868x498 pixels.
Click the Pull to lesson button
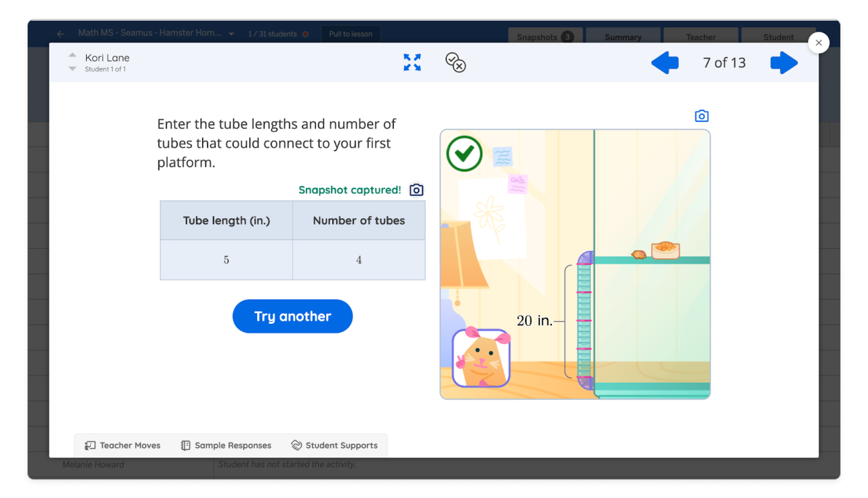(x=351, y=33)
